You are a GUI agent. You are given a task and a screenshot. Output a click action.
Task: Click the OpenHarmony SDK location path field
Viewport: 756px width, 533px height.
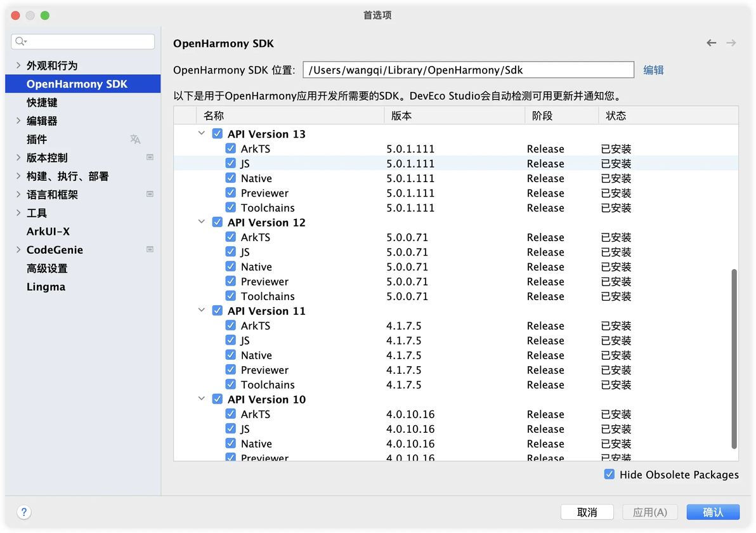click(x=468, y=70)
